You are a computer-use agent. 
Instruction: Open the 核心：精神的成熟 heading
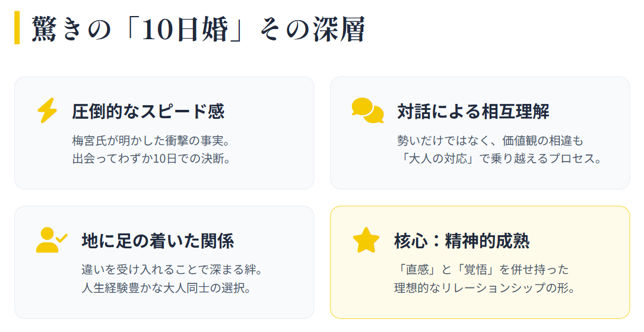[x=461, y=241]
